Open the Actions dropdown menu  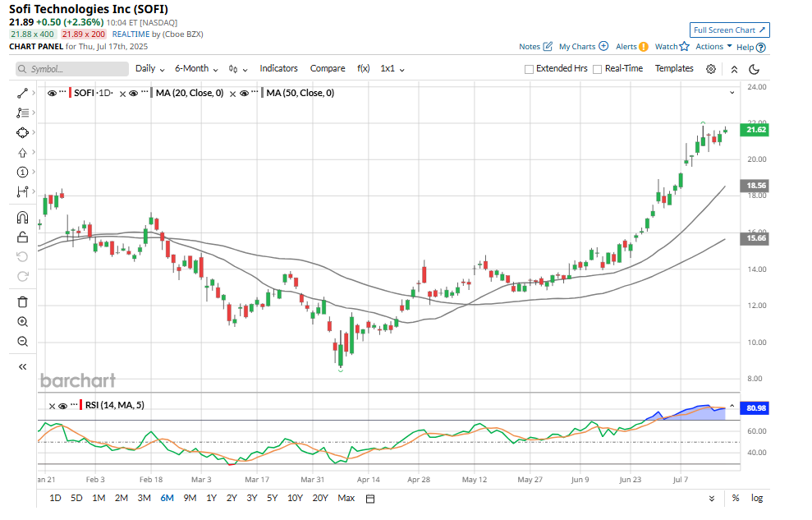[x=713, y=46]
